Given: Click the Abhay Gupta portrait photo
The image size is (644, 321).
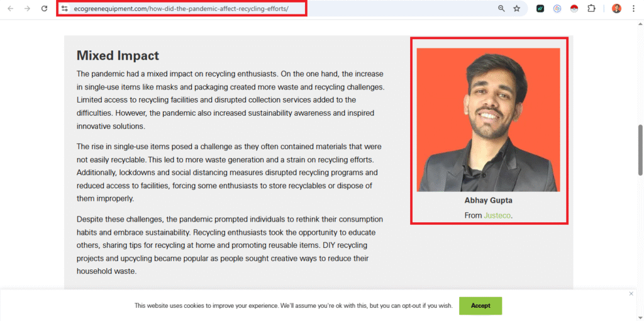Looking at the screenshot, I should click(x=488, y=120).
